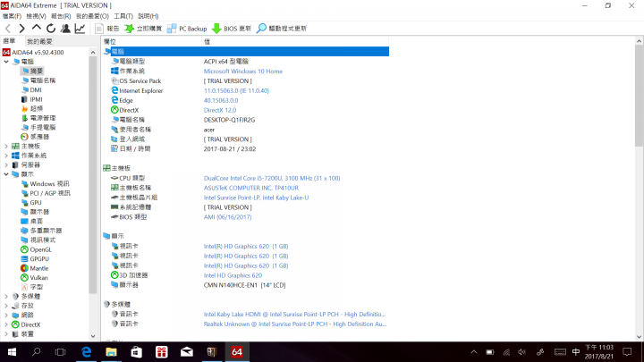
Task: Go forward with the right arrow toolbar icon
Action: pos(21,29)
